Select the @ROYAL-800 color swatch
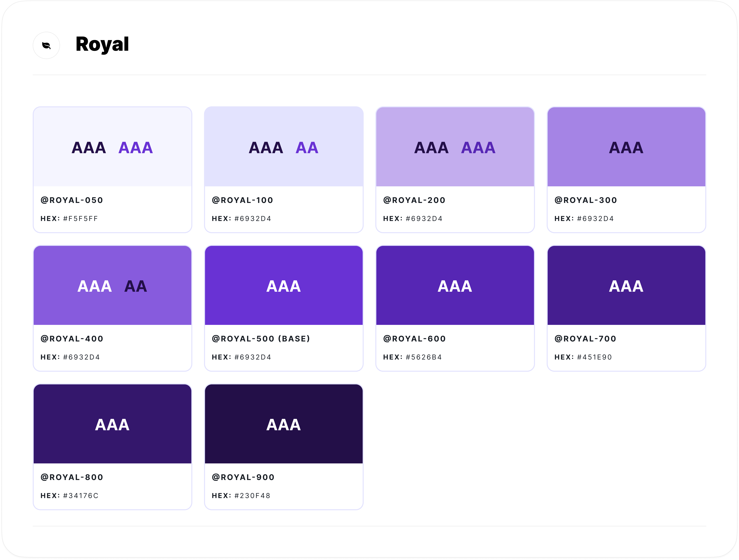Screen dimensions: 739x560 pyautogui.click(x=112, y=424)
